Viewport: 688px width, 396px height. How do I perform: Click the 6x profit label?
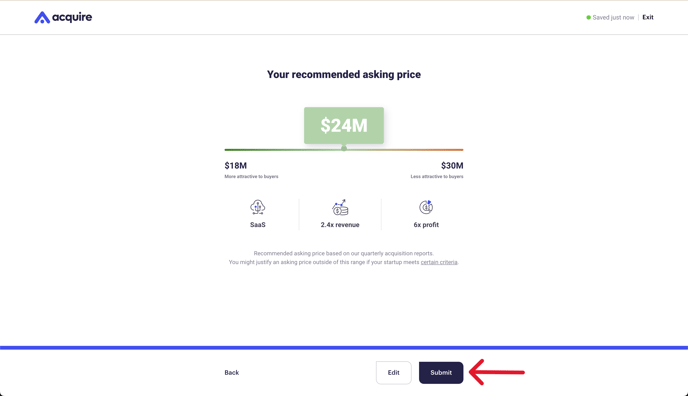click(426, 225)
